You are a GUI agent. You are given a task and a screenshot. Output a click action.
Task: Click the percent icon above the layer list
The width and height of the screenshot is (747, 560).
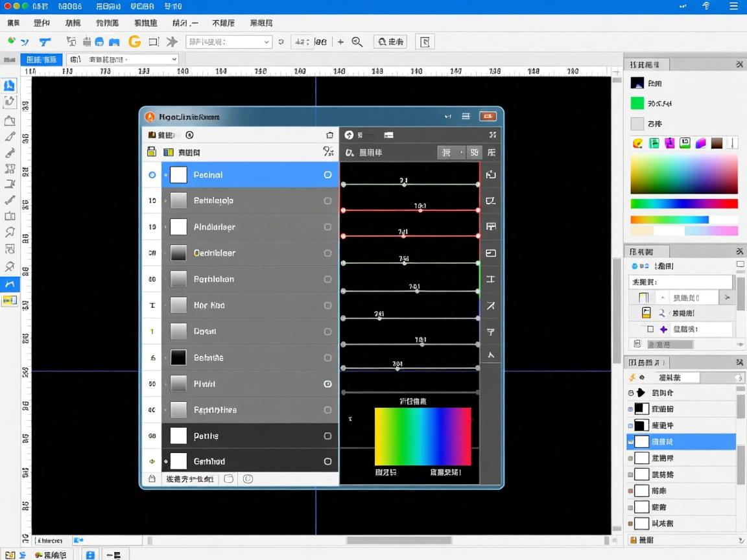point(327,152)
